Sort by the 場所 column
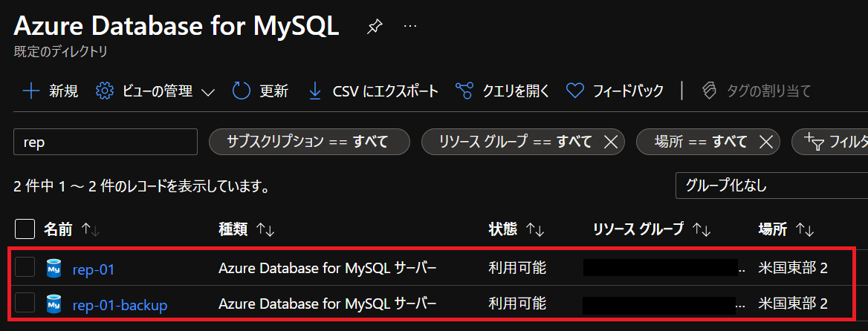This screenshot has height=331, width=868. pos(786,229)
